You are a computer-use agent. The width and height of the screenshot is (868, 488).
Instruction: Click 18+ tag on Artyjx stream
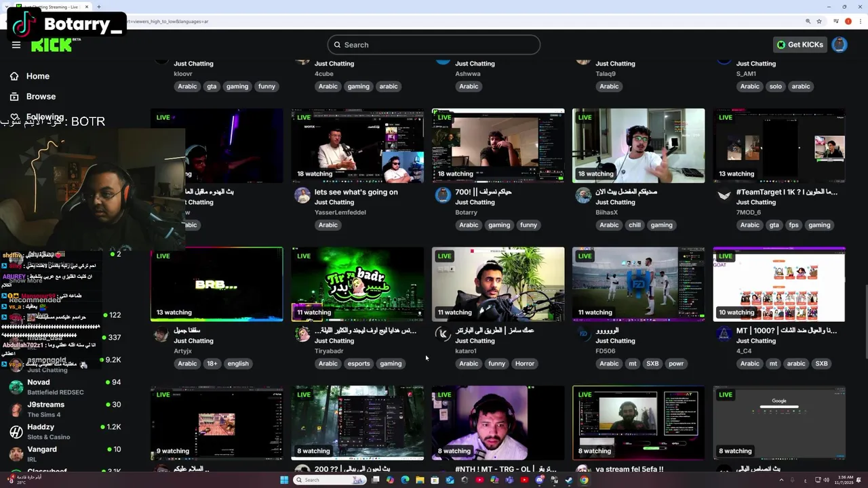coord(212,363)
